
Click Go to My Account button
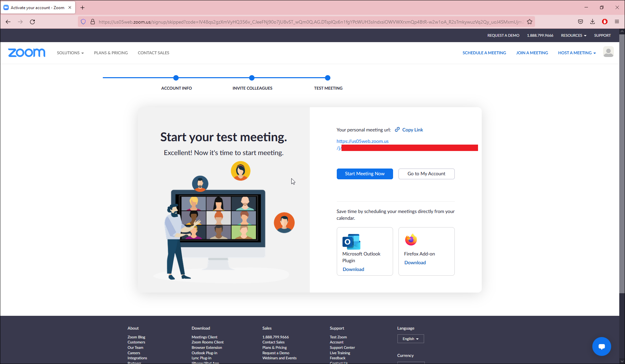coord(426,174)
